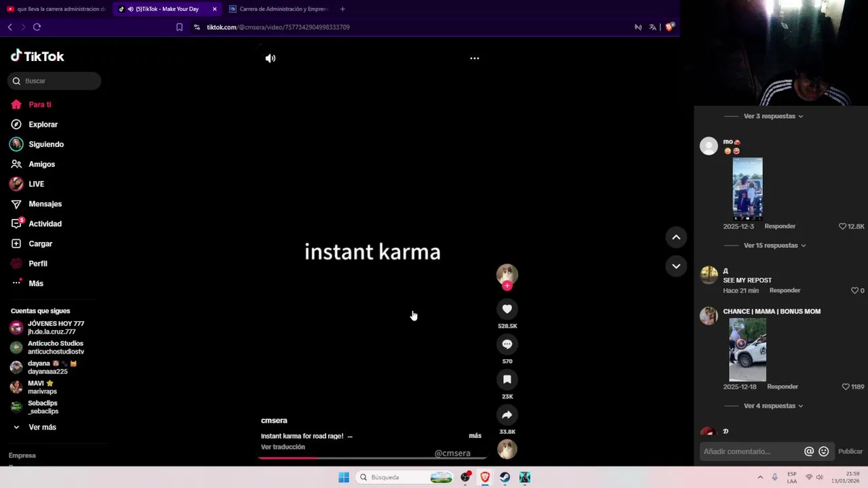Open car image in CHANCE comment

tap(747, 350)
